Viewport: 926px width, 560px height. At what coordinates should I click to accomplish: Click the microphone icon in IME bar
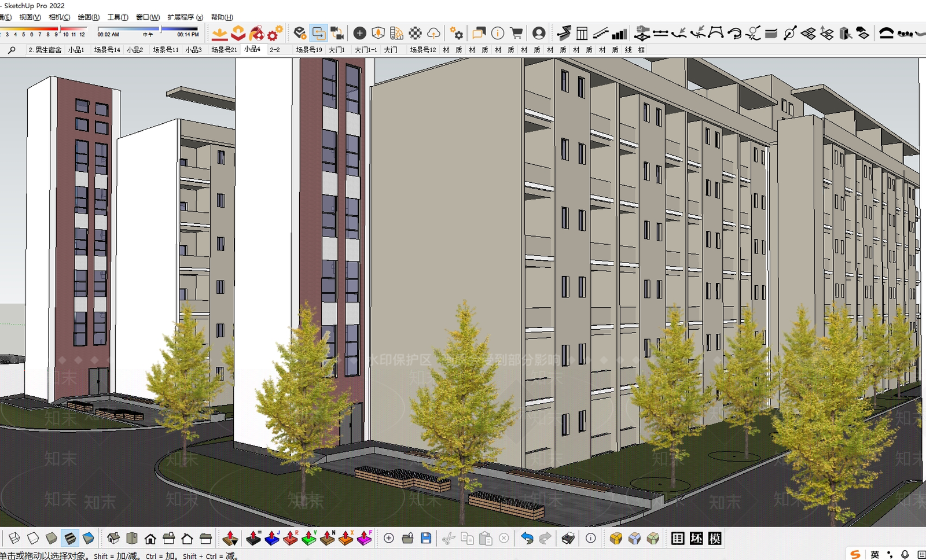[x=905, y=554]
